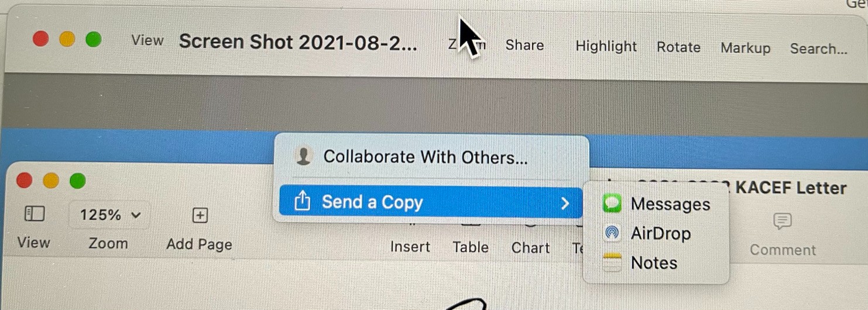The width and height of the screenshot is (868, 310).
Task: Open the 125% zoom dropdown
Action: pyautogui.click(x=110, y=215)
